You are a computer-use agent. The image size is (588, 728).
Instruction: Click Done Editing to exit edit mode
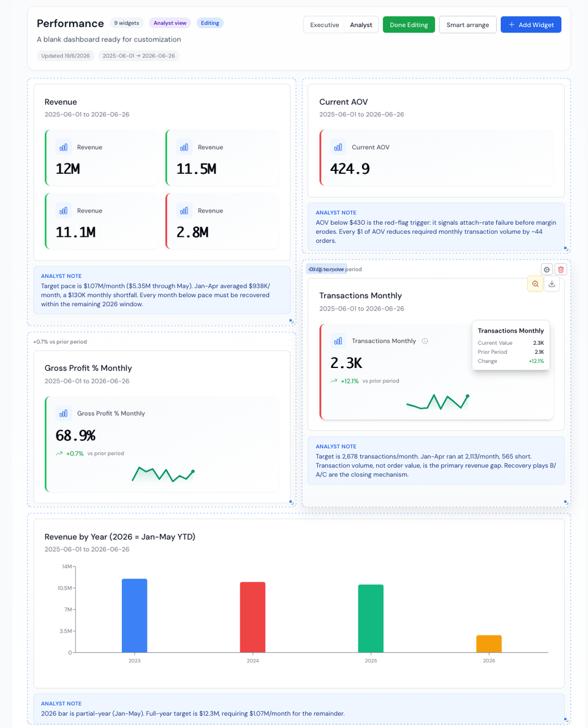point(409,24)
